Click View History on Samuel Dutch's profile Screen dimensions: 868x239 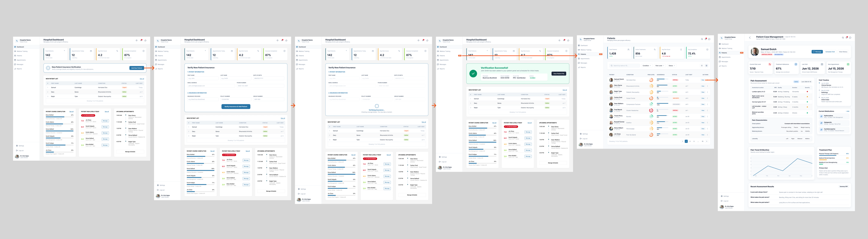pos(843,52)
